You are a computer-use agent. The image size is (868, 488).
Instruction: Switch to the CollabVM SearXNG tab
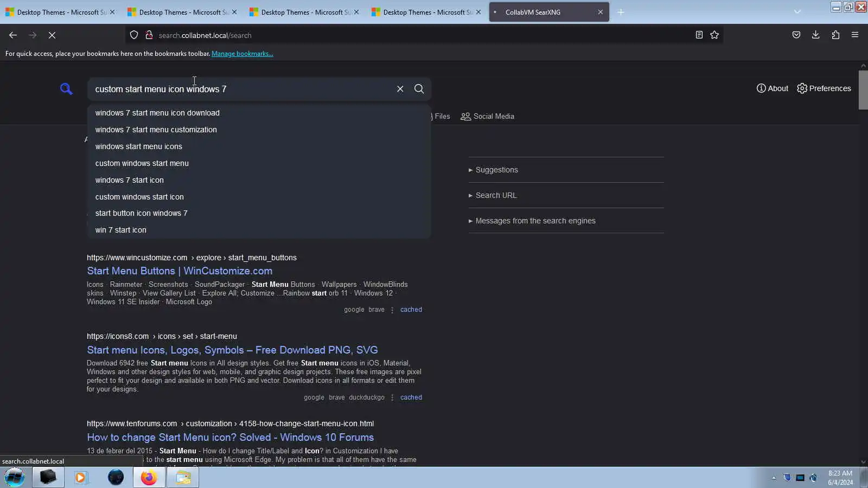click(549, 12)
